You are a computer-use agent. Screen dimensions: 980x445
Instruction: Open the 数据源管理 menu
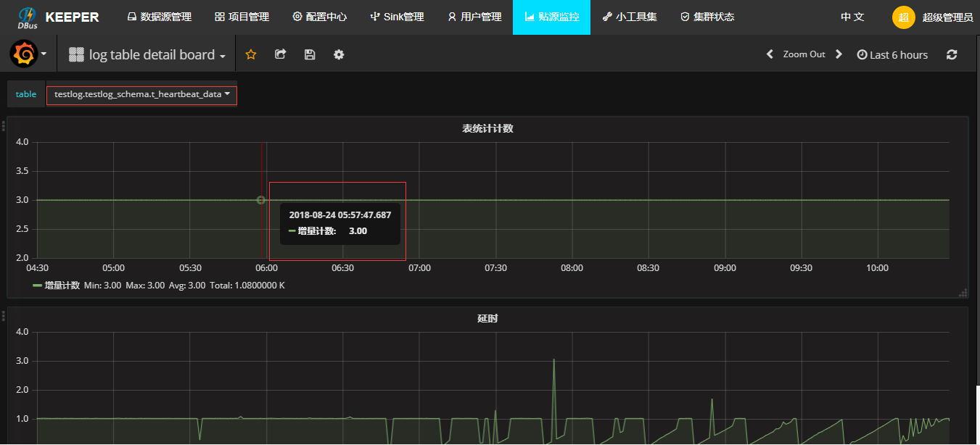click(160, 17)
